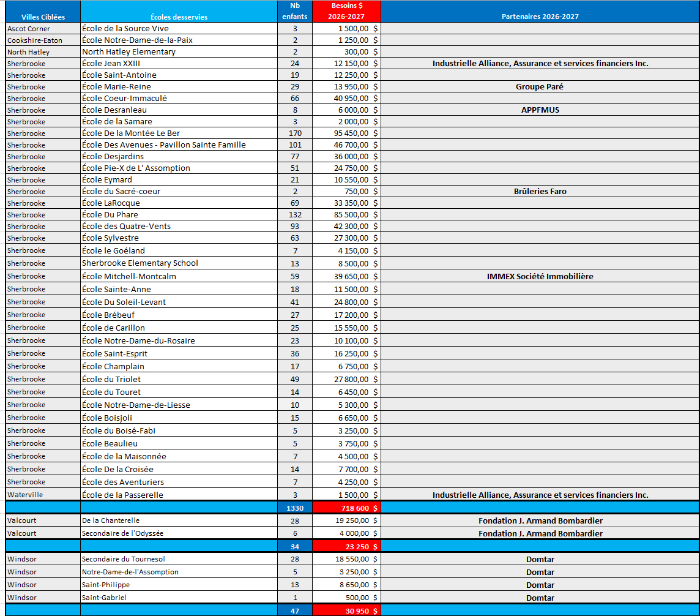This screenshot has width=700, height=616.
Task: Select the Domtar cell for Saint-Gabriel
Action: pyautogui.click(x=540, y=598)
